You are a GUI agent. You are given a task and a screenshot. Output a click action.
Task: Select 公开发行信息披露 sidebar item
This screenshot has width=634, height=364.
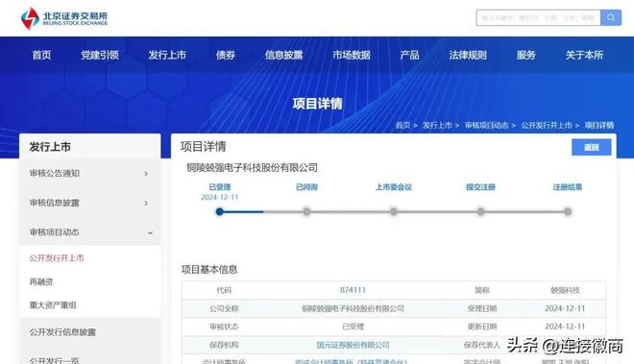click(x=62, y=332)
